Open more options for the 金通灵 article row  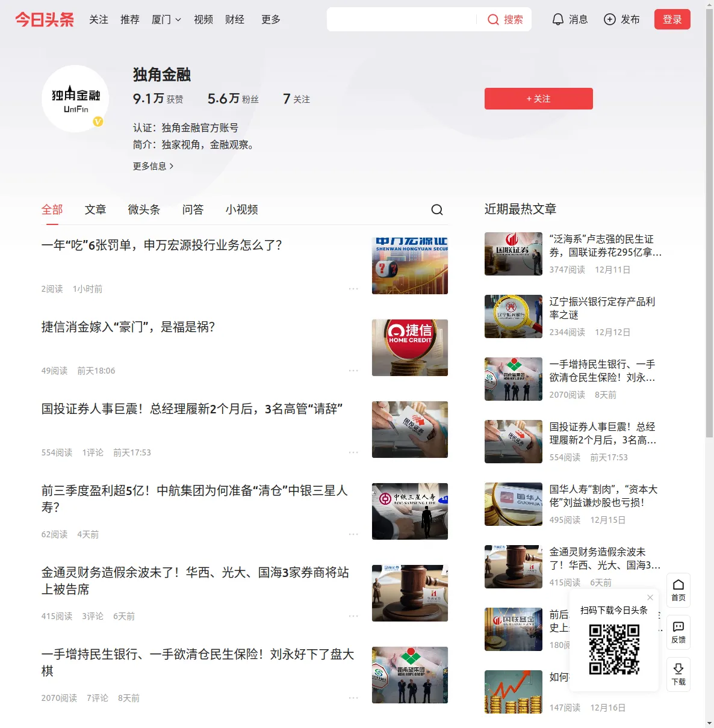pos(353,616)
